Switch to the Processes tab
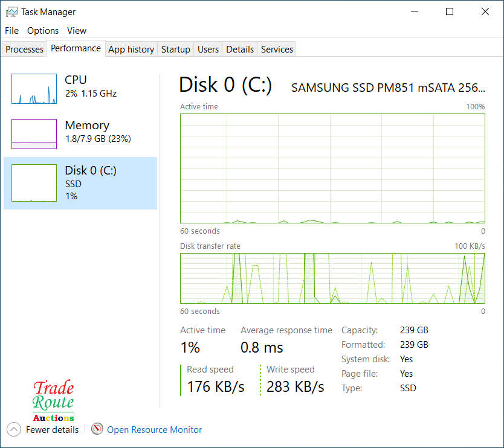 (x=25, y=50)
